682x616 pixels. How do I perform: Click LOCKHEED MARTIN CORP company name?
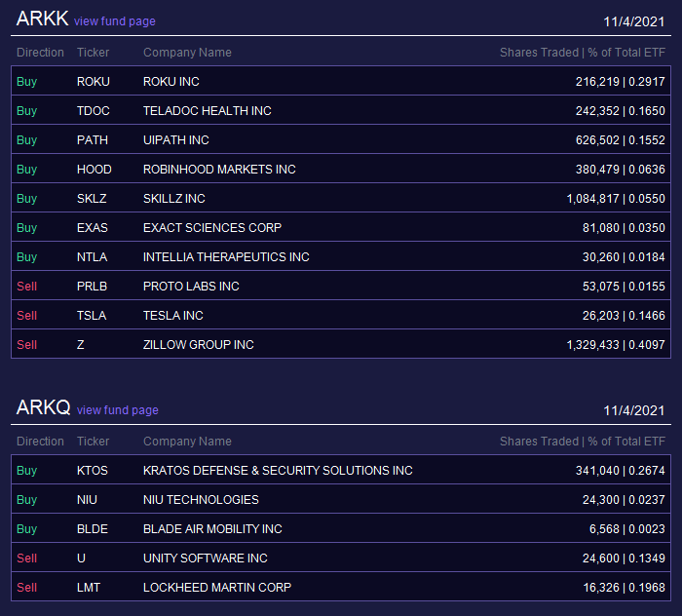coord(217,588)
